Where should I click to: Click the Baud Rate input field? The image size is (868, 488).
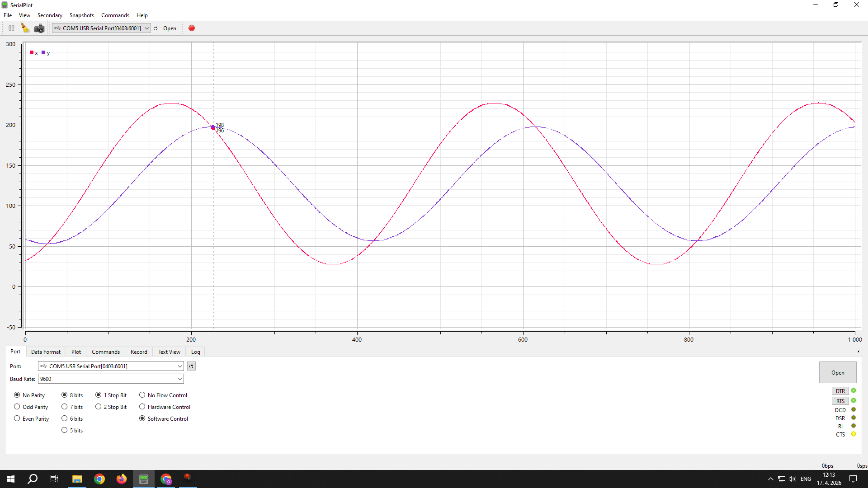106,379
